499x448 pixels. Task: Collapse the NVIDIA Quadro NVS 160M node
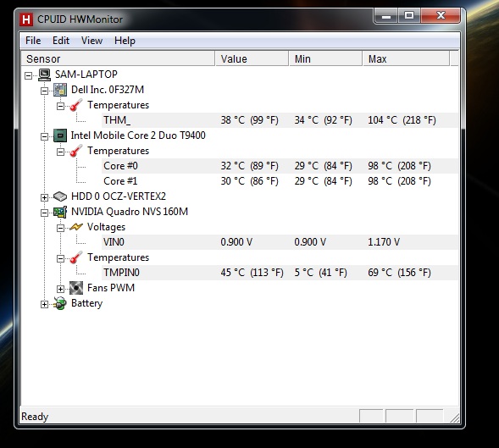pos(44,213)
